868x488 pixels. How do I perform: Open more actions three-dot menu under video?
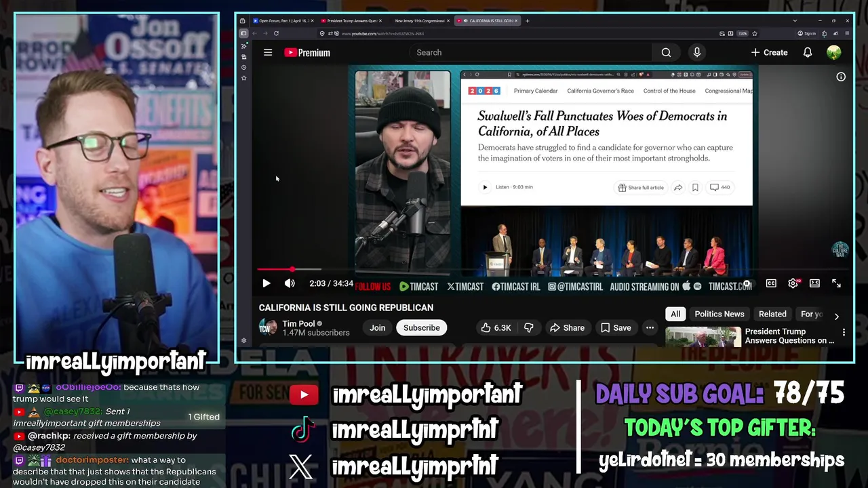650,327
